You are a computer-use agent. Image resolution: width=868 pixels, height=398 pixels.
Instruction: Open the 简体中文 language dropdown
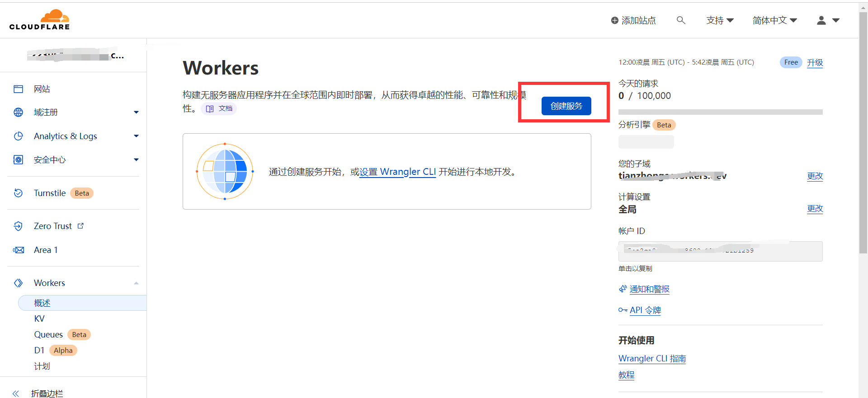(x=774, y=20)
